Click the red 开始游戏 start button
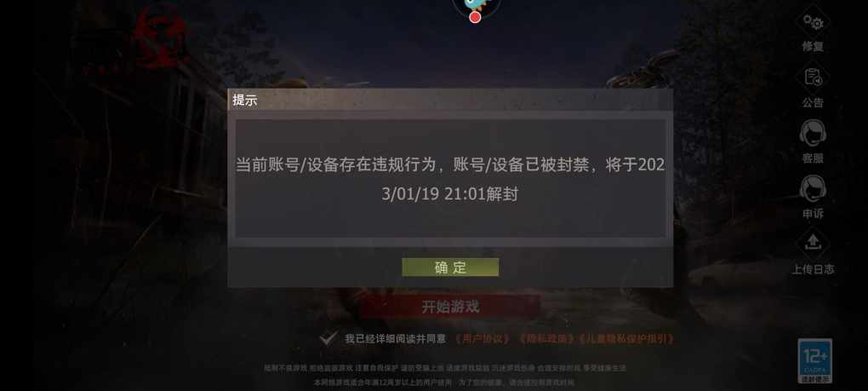The height and width of the screenshot is (391, 868). coord(450,307)
